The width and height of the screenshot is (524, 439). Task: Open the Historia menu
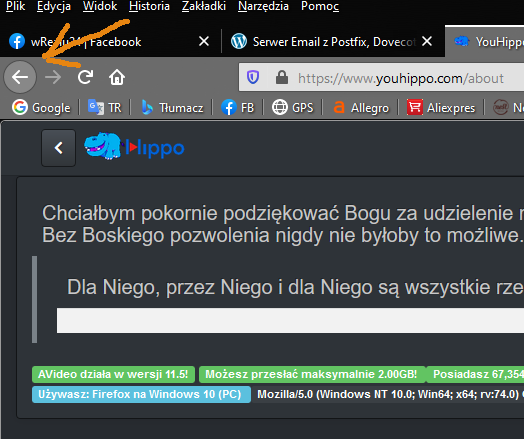point(149,6)
